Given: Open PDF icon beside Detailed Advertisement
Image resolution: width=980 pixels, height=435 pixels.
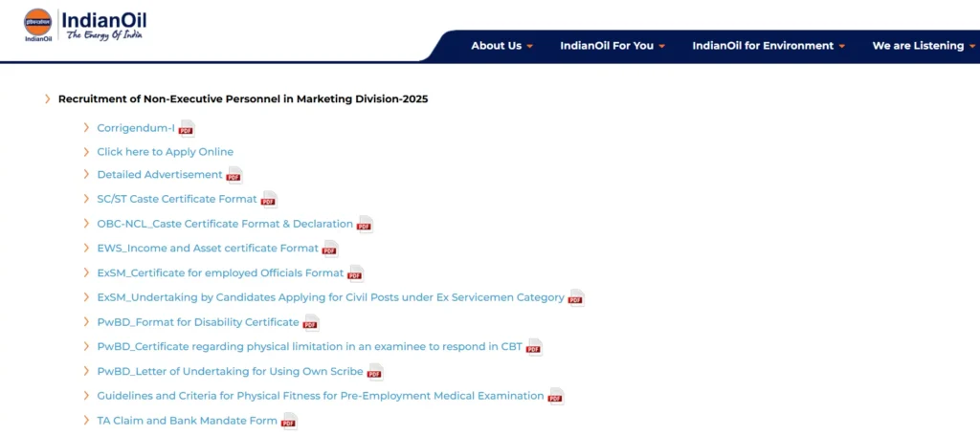Looking at the screenshot, I should pyautogui.click(x=234, y=175).
